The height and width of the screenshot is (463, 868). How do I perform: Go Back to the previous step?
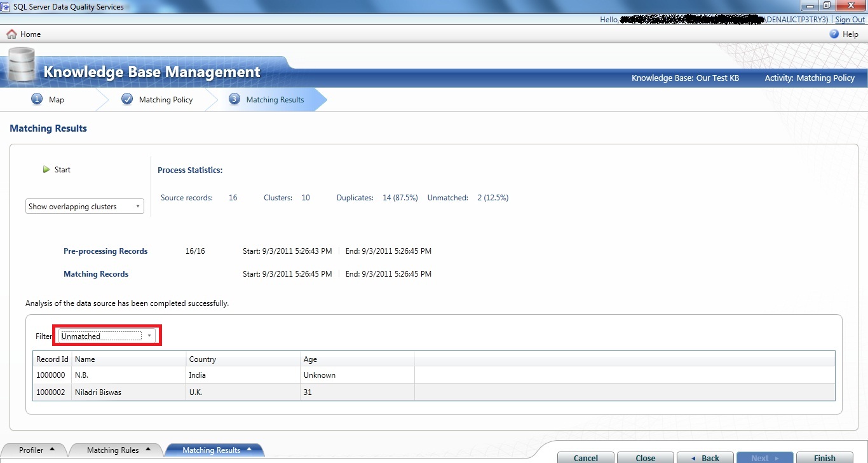[705, 458]
